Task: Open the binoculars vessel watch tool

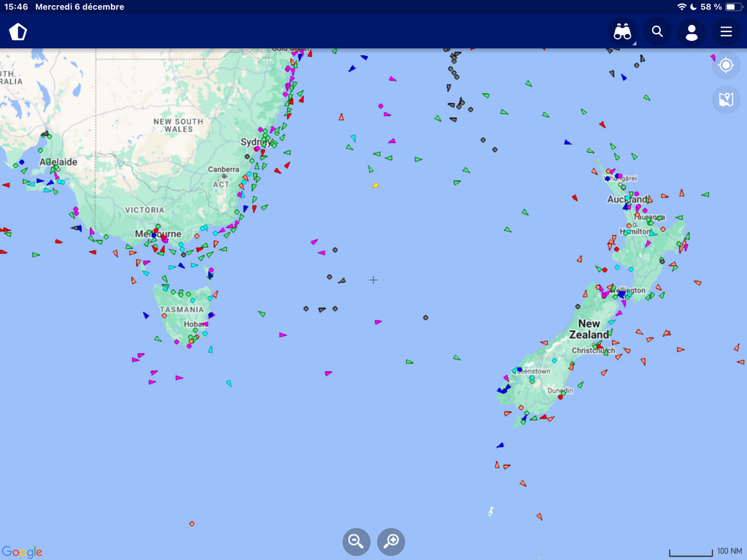Action: pos(622,32)
